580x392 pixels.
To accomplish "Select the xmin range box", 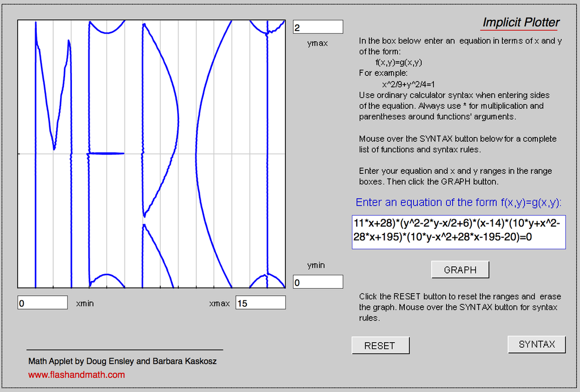I will (42, 302).
